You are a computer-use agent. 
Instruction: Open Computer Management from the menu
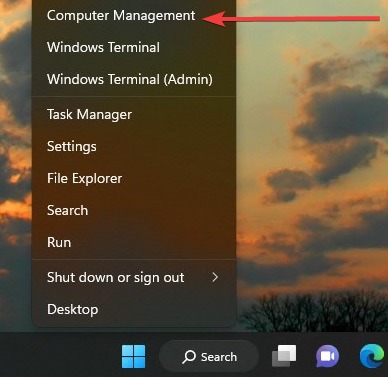[134, 16]
